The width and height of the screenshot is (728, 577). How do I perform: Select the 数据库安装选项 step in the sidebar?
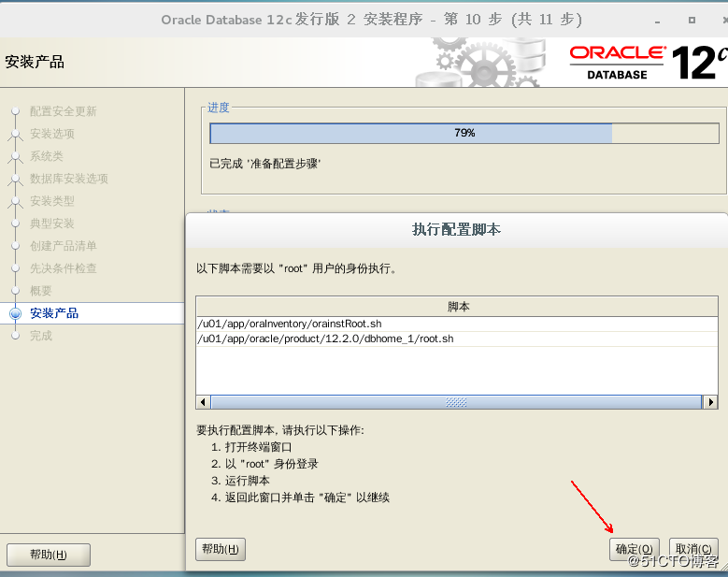(x=69, y=179)
